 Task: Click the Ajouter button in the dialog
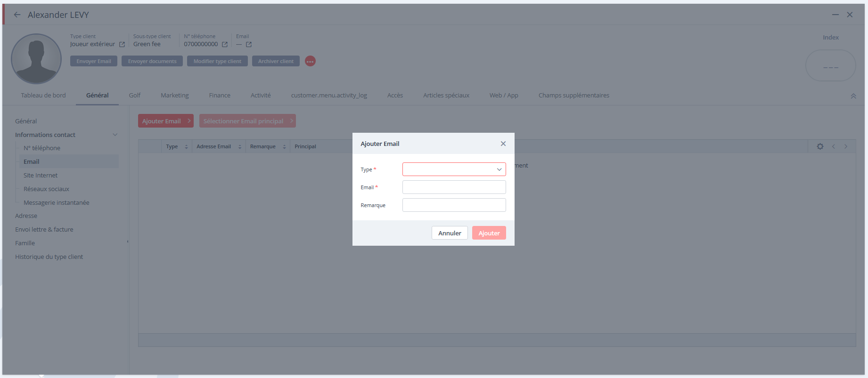pyautogui.click(x=489, y=233)
